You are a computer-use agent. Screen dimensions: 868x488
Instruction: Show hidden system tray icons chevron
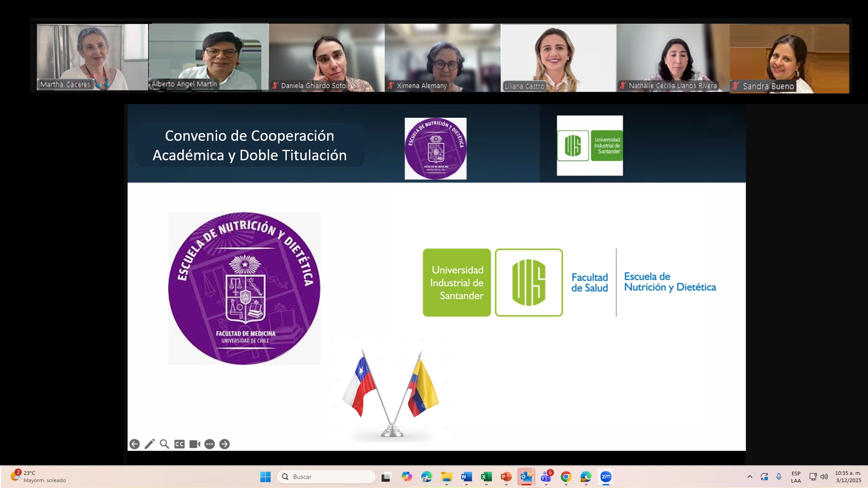749,477
